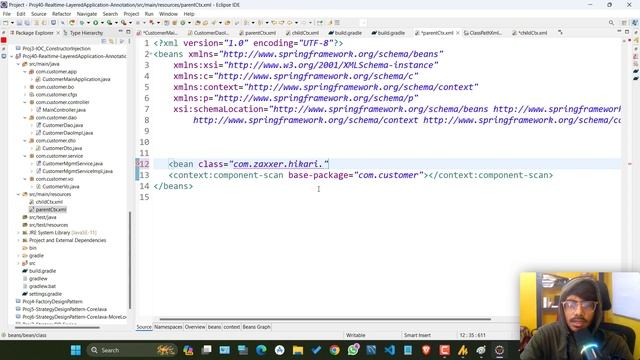Screen dimensions: 640x360
Task: Open Google Chrome from taskbar
Action: 335,350
